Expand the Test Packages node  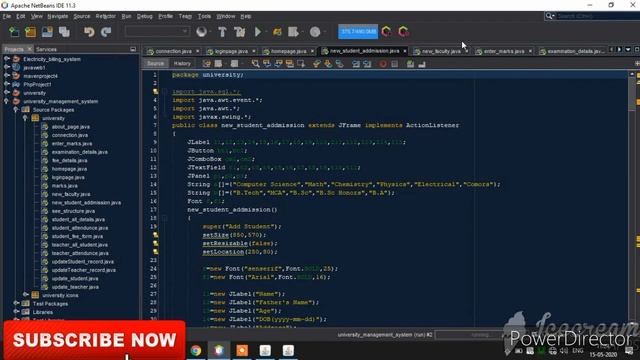(16, 304)
